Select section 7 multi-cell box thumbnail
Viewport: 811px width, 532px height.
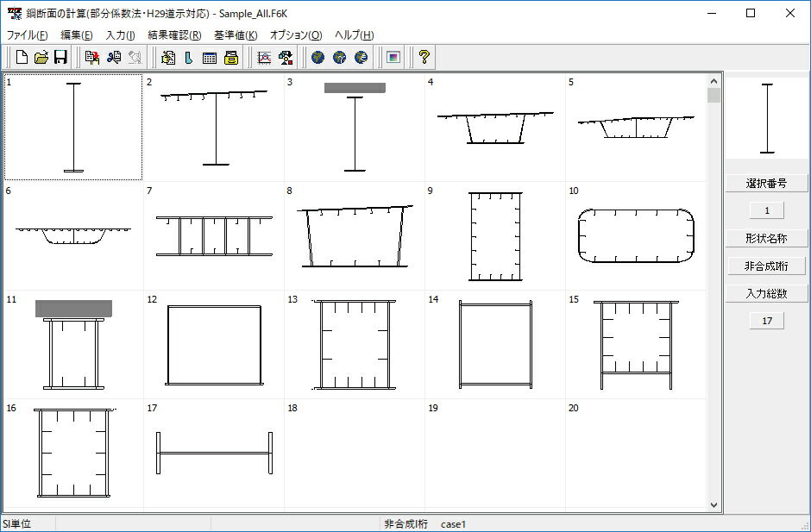[x=214, y=235]
